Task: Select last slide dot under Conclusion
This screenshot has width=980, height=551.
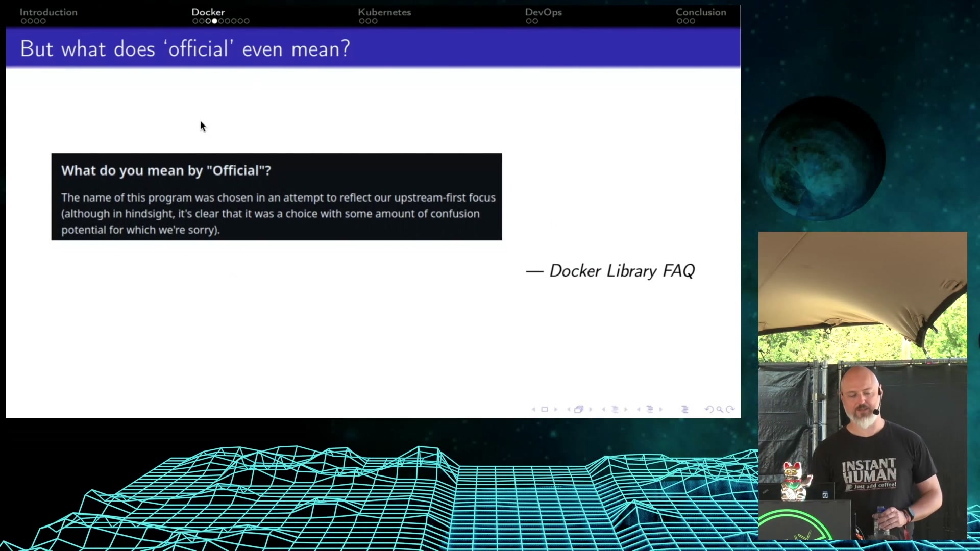Action: tap(693, 21)
